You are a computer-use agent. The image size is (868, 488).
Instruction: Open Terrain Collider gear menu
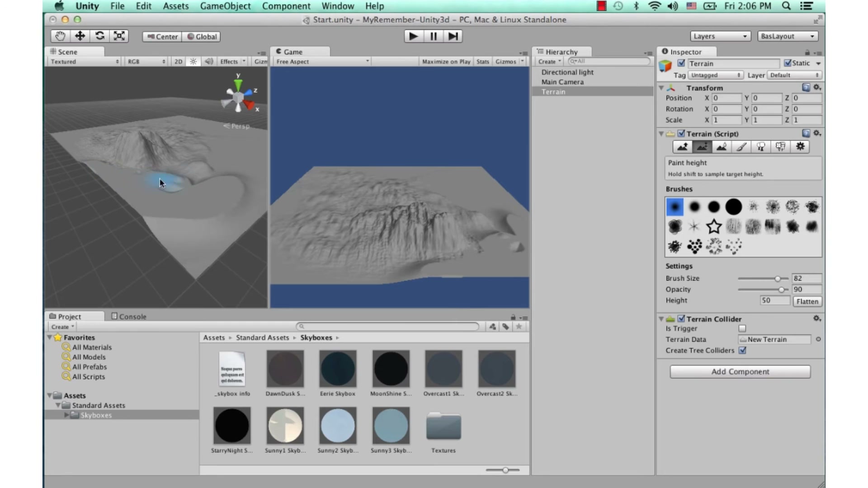817,319
